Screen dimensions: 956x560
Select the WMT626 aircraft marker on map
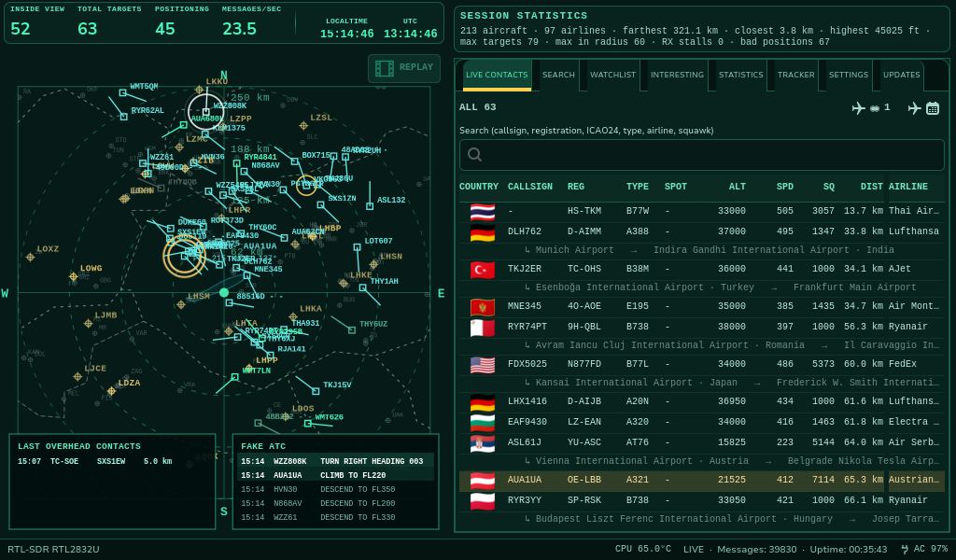[308, 423]
